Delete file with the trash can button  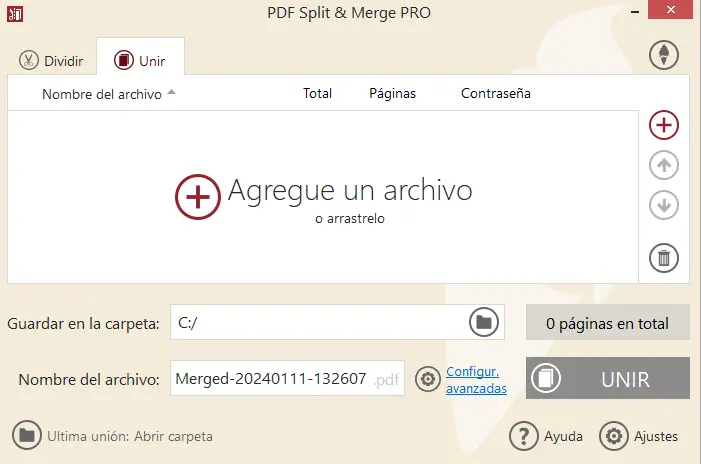pyautogui.click(x=664, y=258)
